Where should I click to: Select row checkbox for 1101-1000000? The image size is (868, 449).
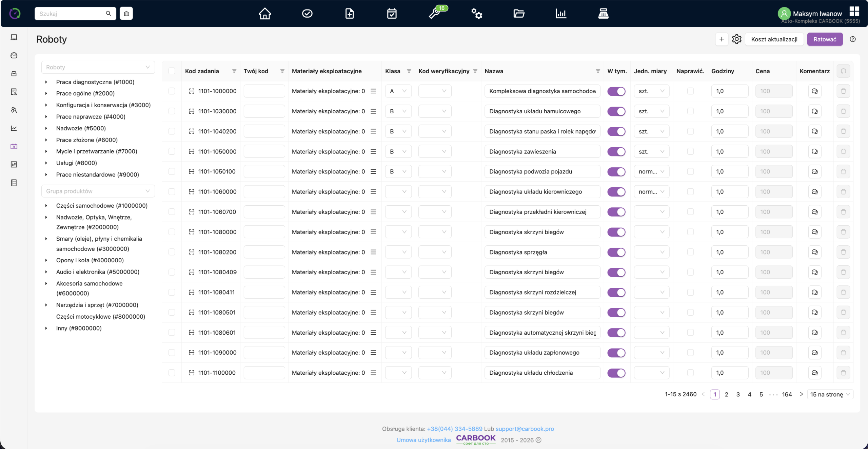(172, 91)
